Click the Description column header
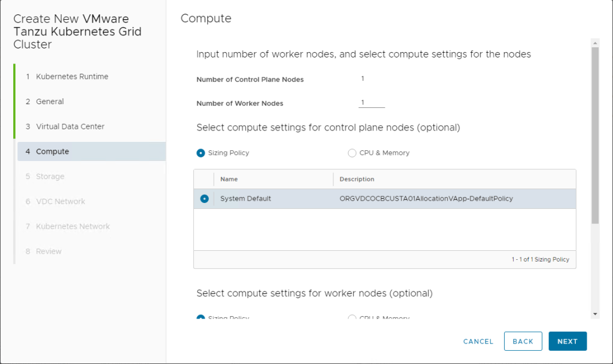 (357, 179)
